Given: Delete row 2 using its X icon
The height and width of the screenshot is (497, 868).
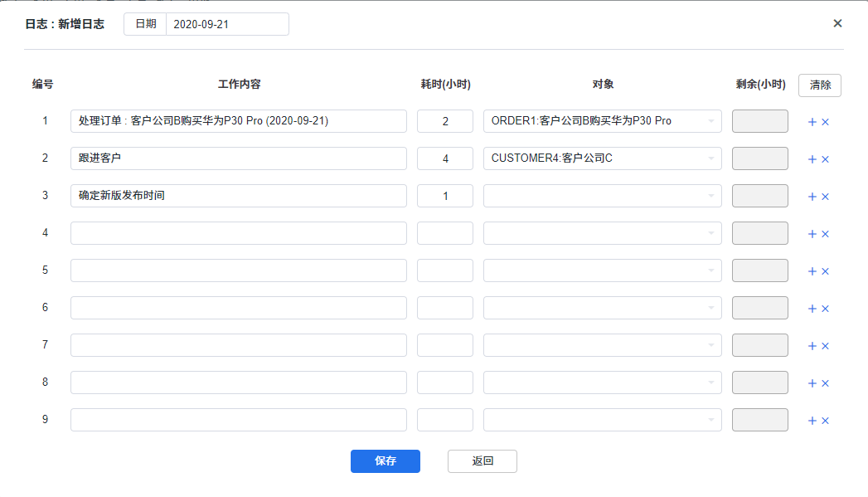Looking at the screenshot, I should [825, 159].
